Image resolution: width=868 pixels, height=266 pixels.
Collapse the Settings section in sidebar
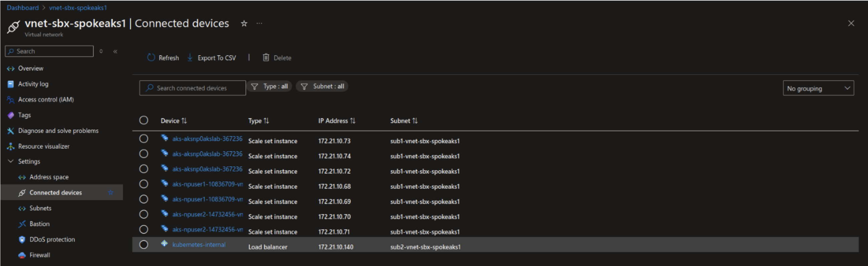(x=11, y=161)
